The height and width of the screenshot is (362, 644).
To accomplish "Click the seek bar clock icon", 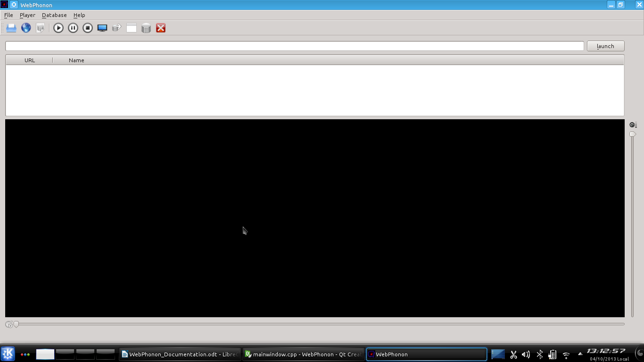I will pos(9,324).
